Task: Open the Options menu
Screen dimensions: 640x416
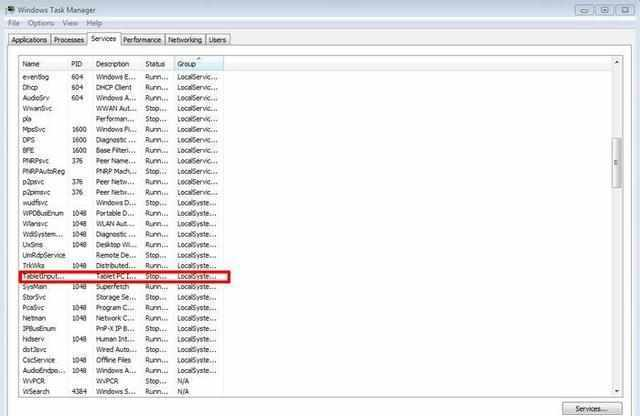Action: coord(41,23)
